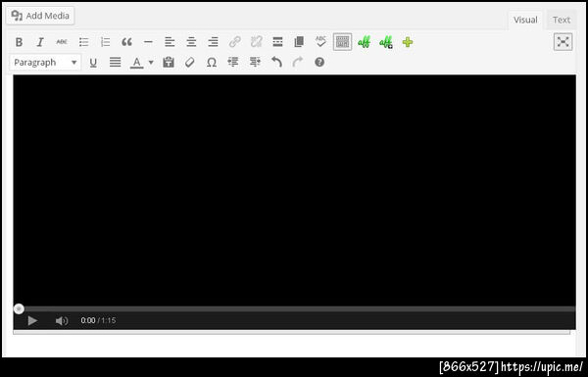Toggle spellchecker ABC icon
The width and height of the screenshot is (588, 377).
coord(320,42)
